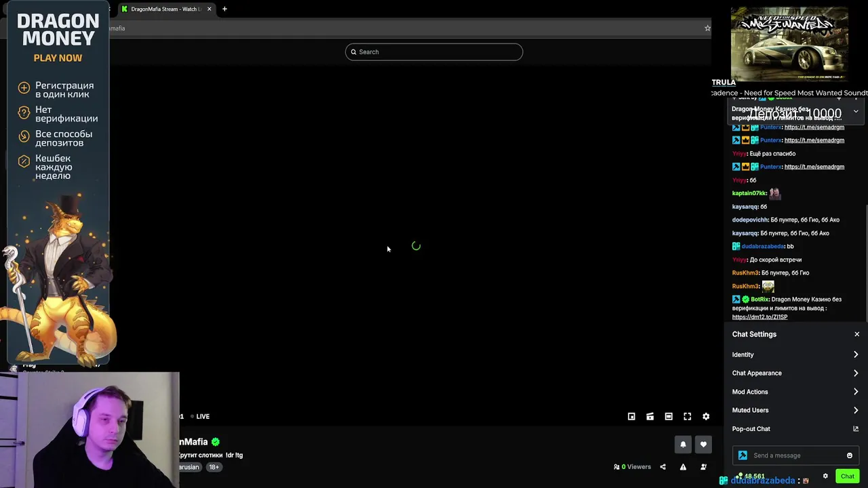
Task: Click the BotRix verified green badge
Action: (745, 300)
